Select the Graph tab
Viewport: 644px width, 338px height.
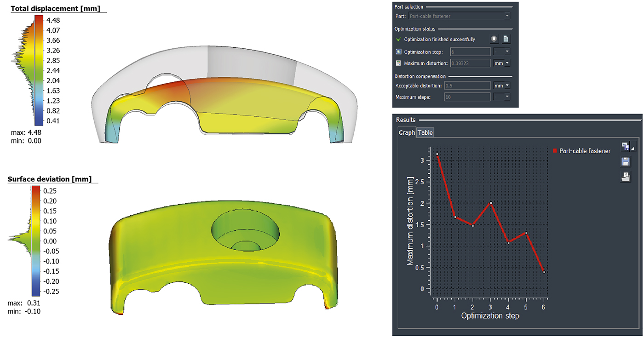[x=408, y=132]
